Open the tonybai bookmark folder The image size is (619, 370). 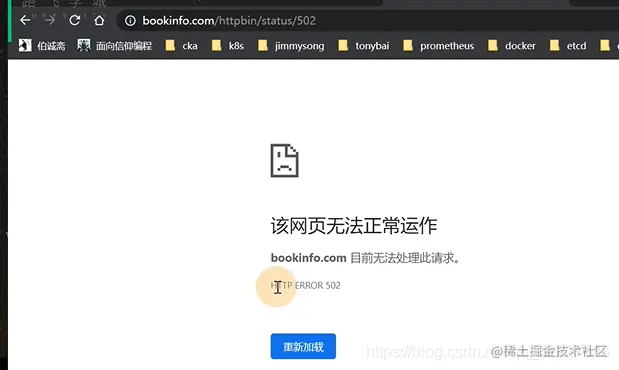364,46
